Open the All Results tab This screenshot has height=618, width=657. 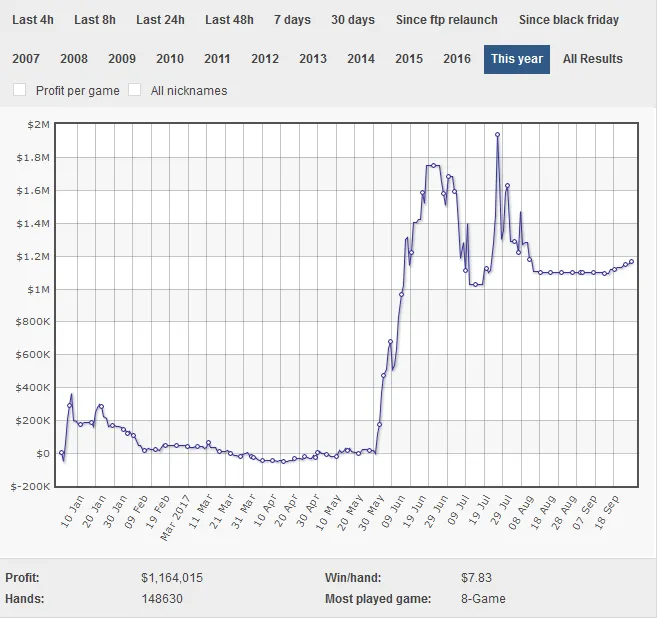click(x=592, y=59)
